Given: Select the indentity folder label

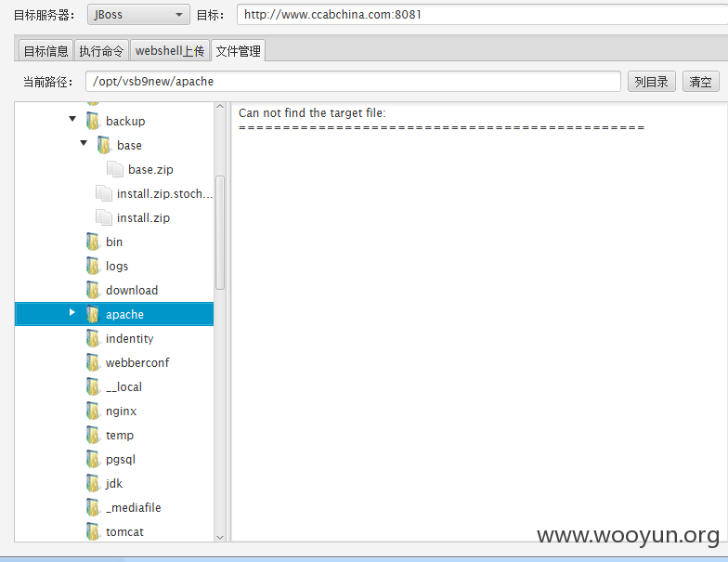Looking at the screenshot, I should coord(129,339).
